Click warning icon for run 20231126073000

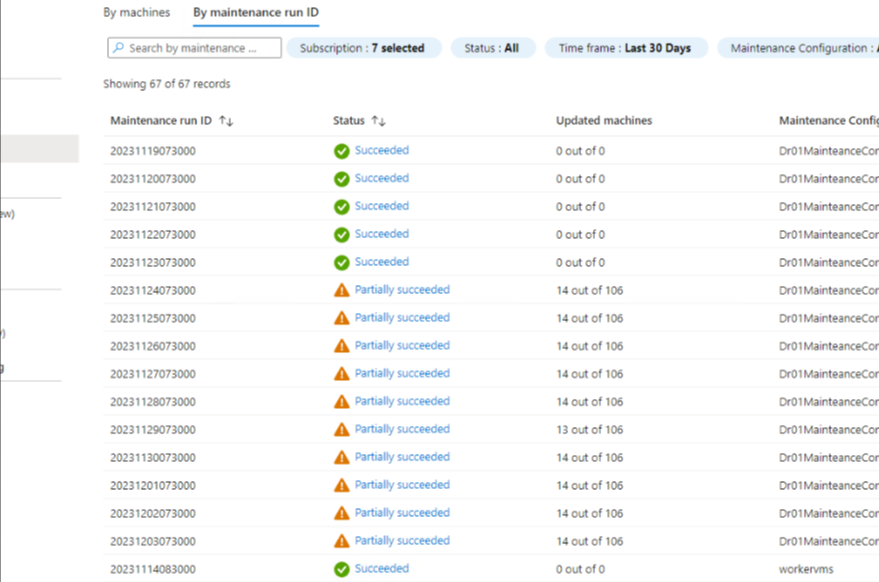coord(341,345)
